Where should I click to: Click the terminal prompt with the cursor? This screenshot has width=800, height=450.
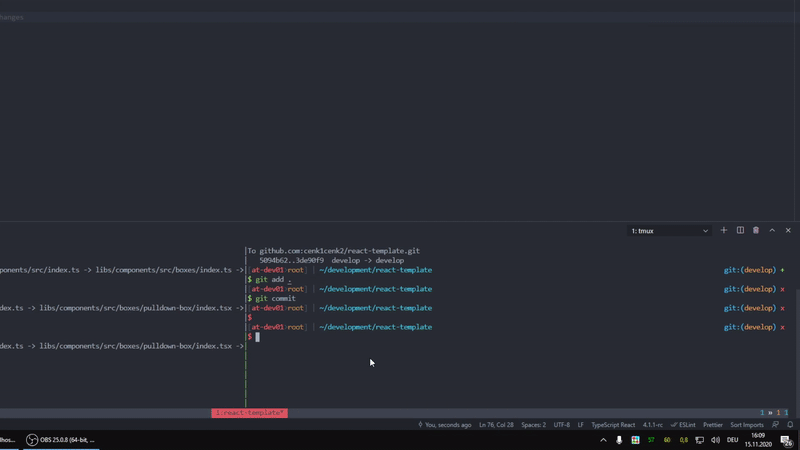click(x=258, y=337)
